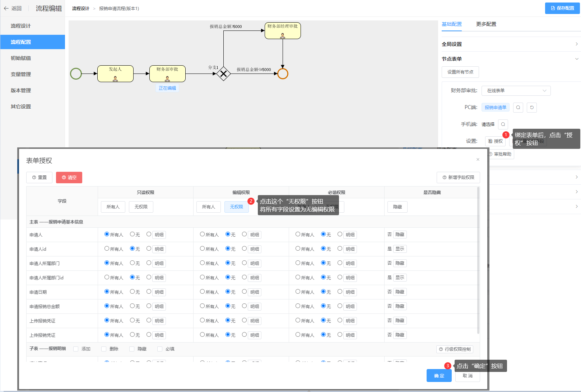
Task: Toggle the 删除 checkbox for 报销明细
Action: coord(104,349)
